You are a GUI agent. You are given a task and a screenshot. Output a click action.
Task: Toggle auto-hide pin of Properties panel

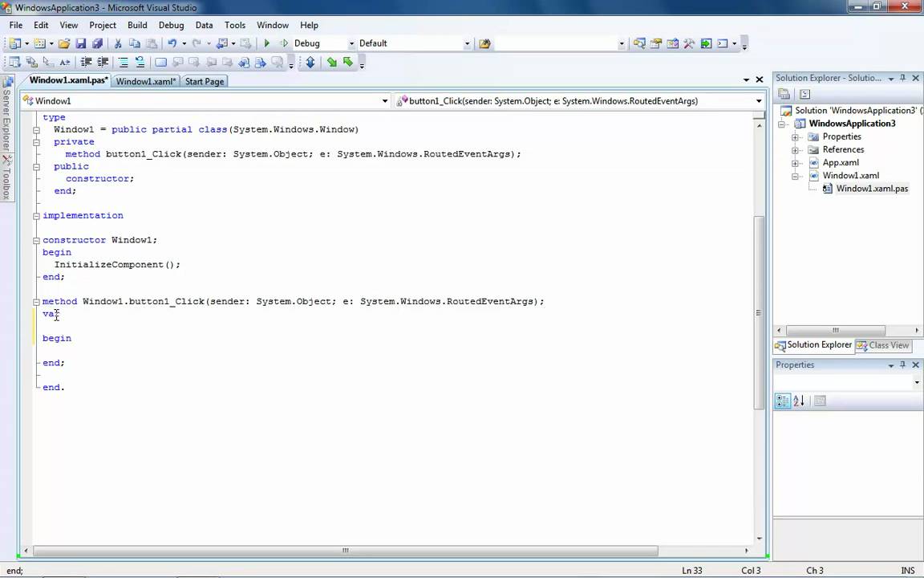coord(903,365)
